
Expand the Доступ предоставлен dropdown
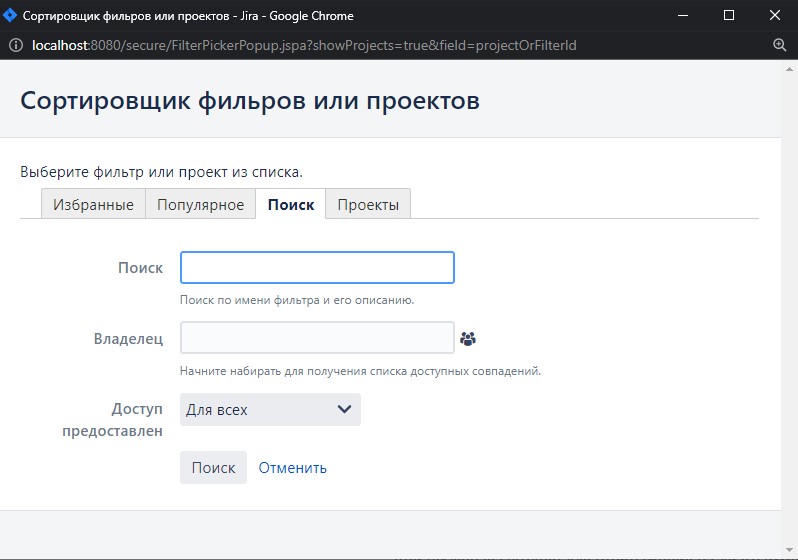270,409
